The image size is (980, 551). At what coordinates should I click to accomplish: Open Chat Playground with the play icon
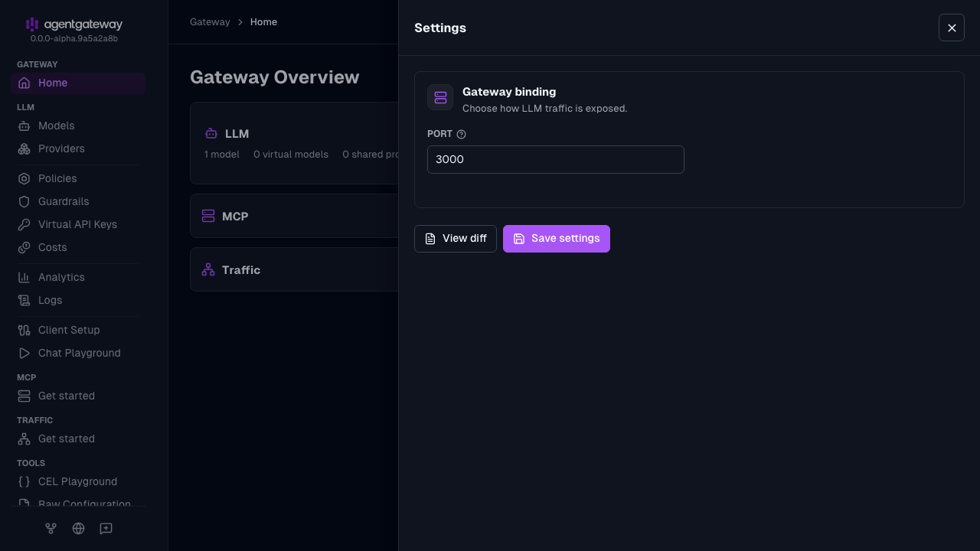pos(24,353)
